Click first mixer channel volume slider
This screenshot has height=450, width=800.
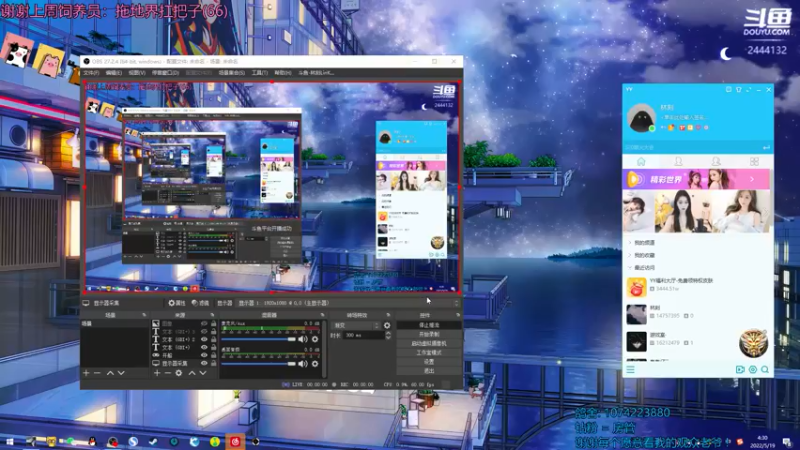259,339
